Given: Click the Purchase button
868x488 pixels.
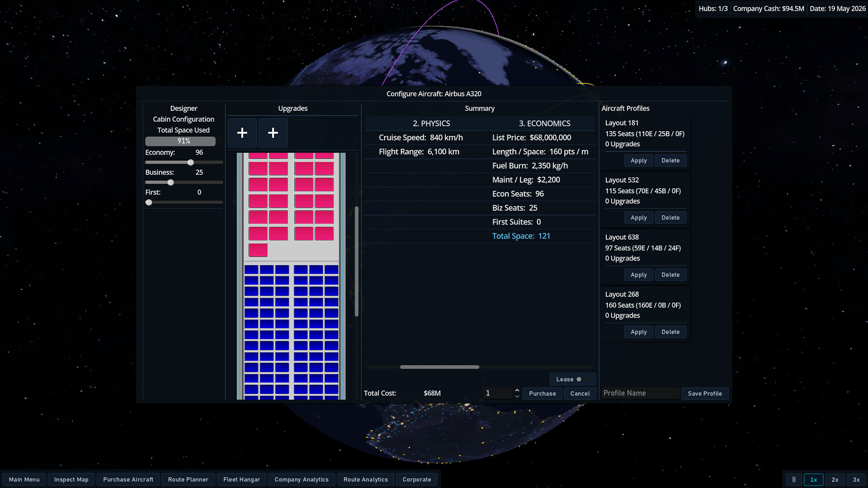Looking at the screenshot, I should [x=542, y=394].
